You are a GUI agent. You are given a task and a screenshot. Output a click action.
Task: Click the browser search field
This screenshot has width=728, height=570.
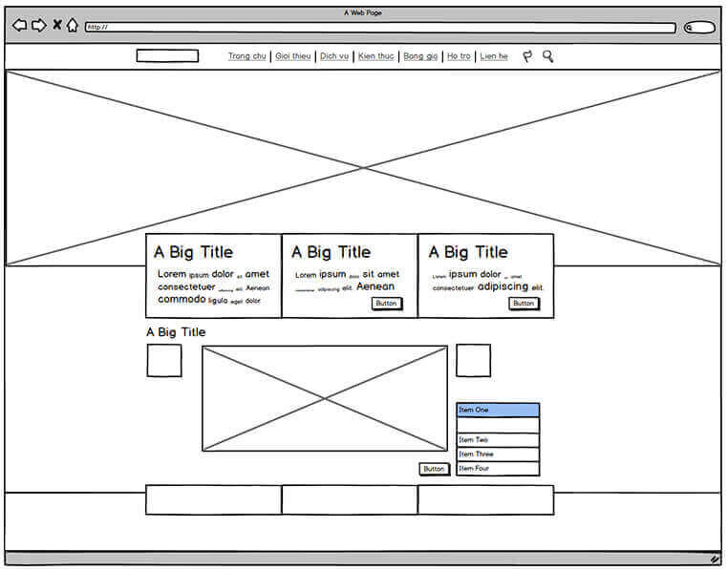point(699,28)
